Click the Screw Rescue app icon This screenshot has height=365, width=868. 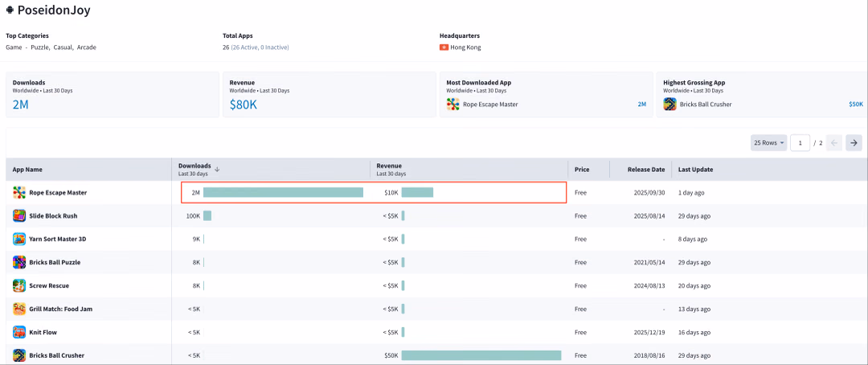(19, 285)
